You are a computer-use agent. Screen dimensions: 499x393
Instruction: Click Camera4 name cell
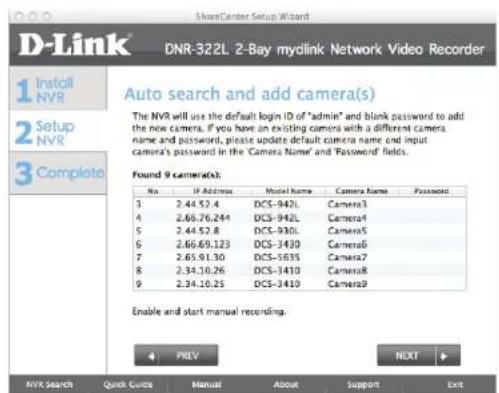pyautogui.click(x=347, y=218)
